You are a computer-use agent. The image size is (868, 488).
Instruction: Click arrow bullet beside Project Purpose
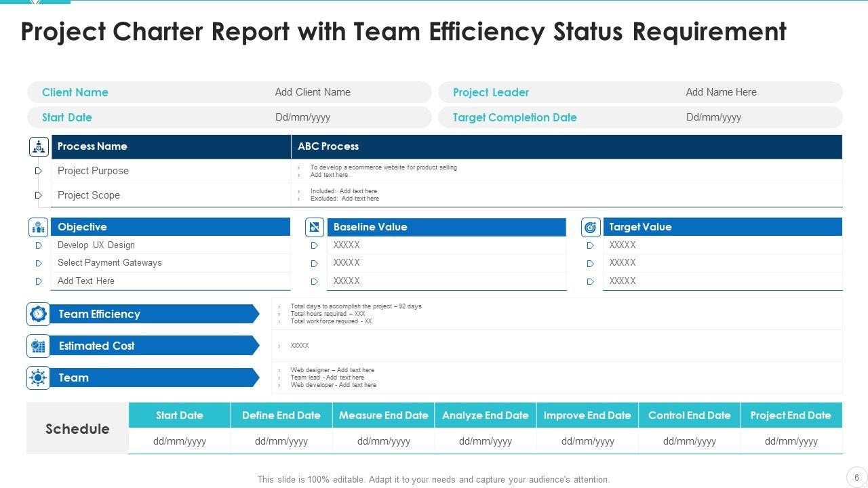pyautogui.click(x=39, y=171)
